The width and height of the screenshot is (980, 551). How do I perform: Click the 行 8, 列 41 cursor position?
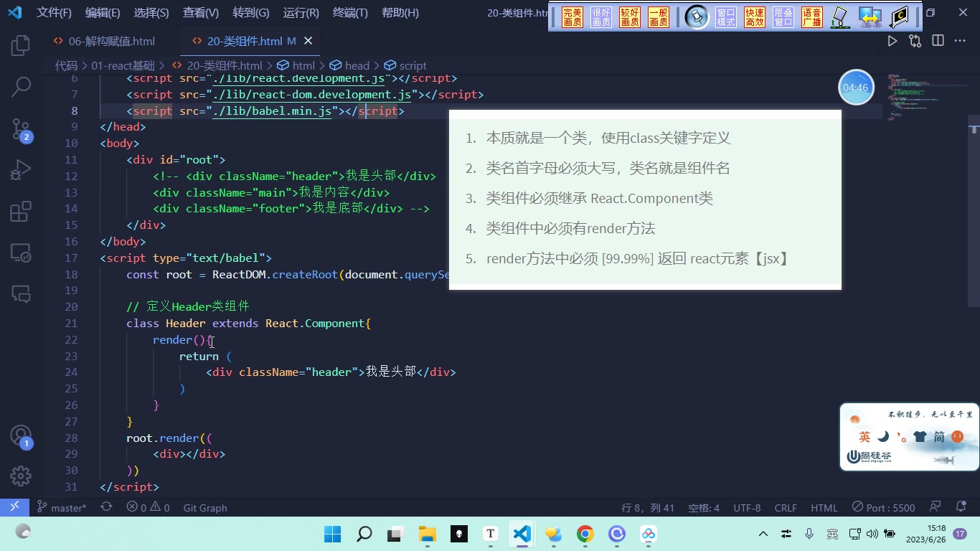pos(648,508)
